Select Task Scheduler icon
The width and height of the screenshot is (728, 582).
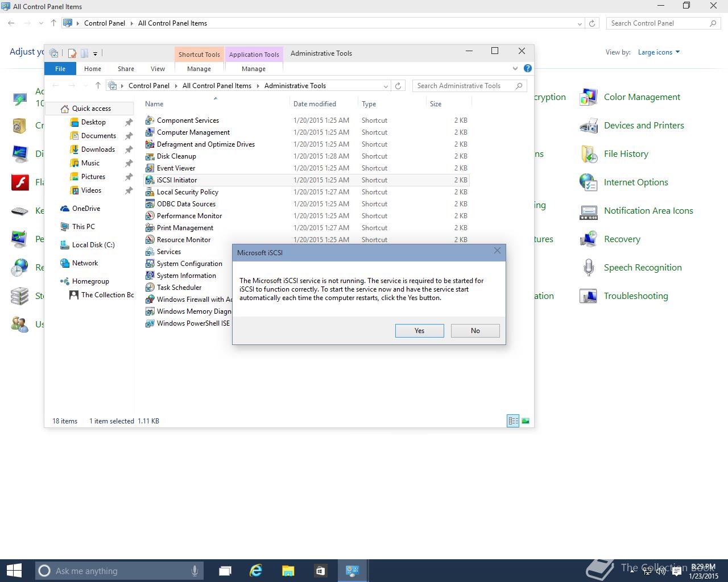pos(150,288)
